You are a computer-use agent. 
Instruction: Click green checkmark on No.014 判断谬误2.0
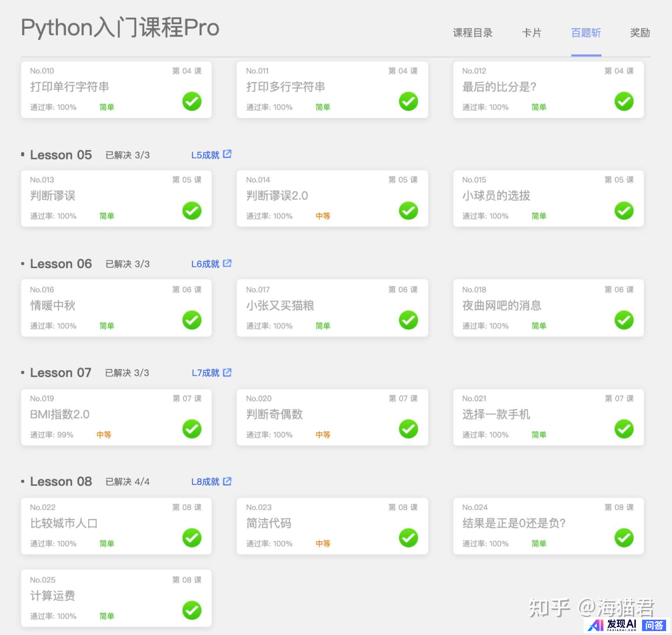(408, 211)
